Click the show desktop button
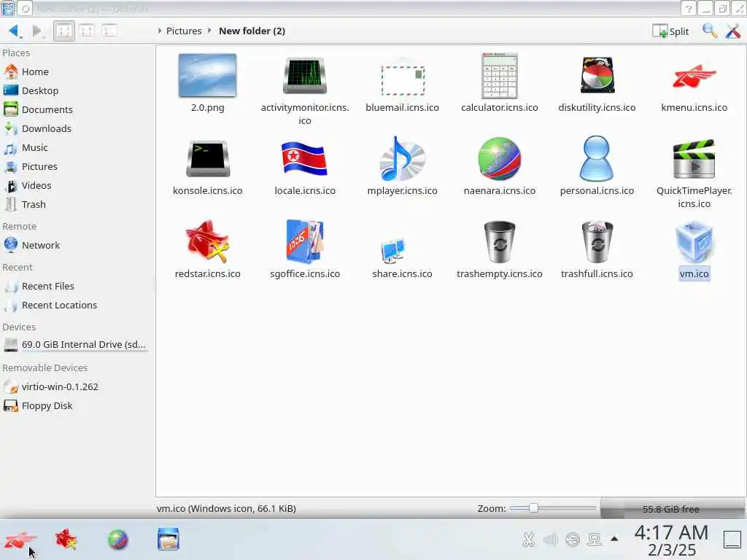Image resolution: width=747 pixels, height=560 pixels. pos(732,540)
